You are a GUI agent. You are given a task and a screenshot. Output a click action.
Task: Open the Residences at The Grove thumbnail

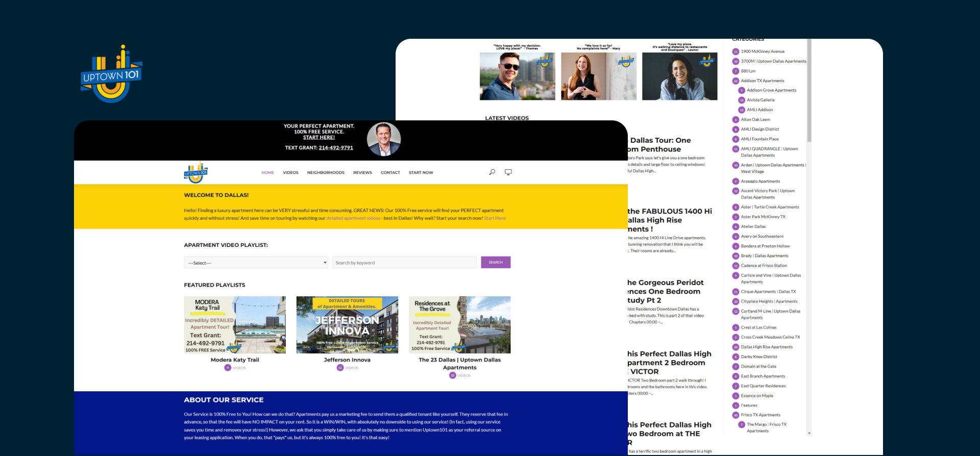pyautogui.click(x=459, y=325)
